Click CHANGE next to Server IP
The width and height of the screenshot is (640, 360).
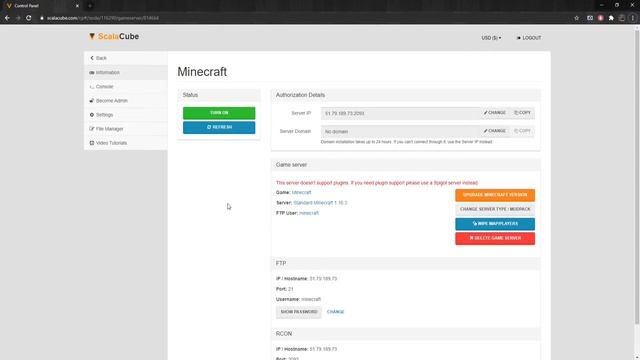[495, 113]
